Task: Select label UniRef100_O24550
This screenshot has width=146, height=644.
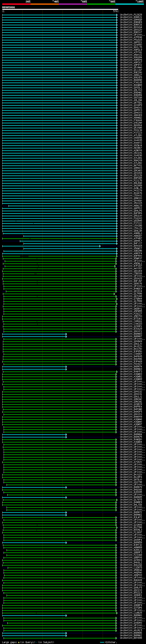Action: tap(131, 45)
